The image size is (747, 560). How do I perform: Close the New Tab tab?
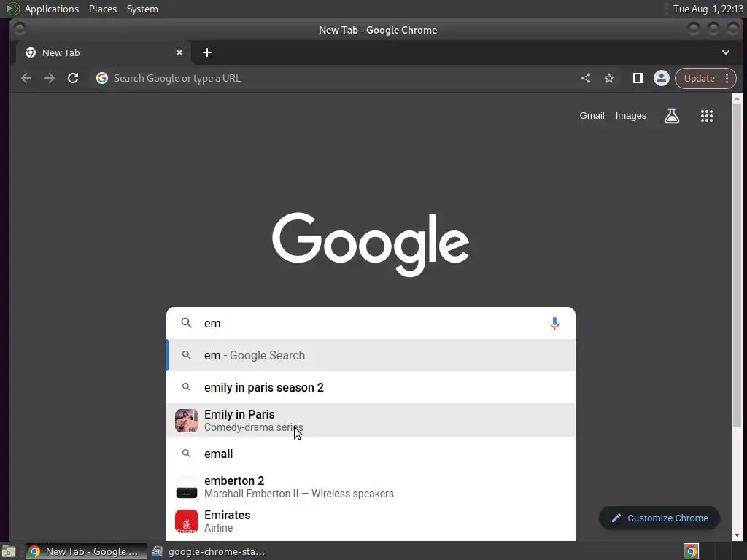pyautogui.click(x=179, y=52)
